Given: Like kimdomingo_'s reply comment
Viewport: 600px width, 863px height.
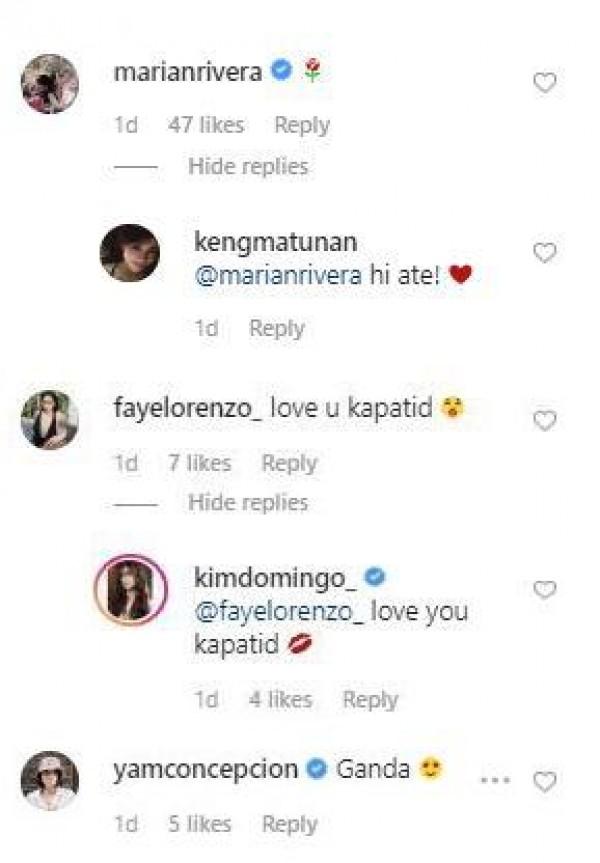Looking at the screenshot, I should point(544,590).
